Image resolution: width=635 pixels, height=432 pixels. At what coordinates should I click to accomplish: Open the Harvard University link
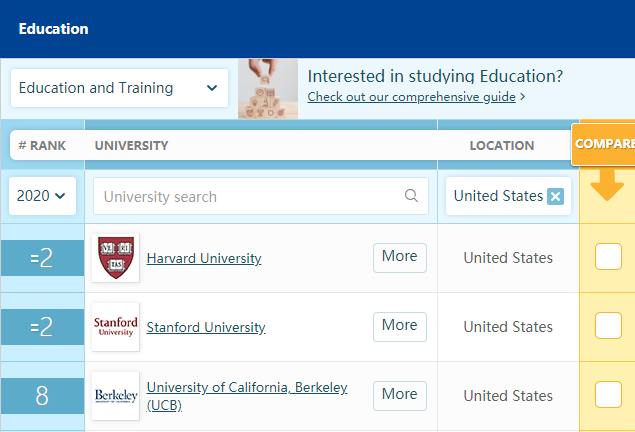[x=203, y=258]
